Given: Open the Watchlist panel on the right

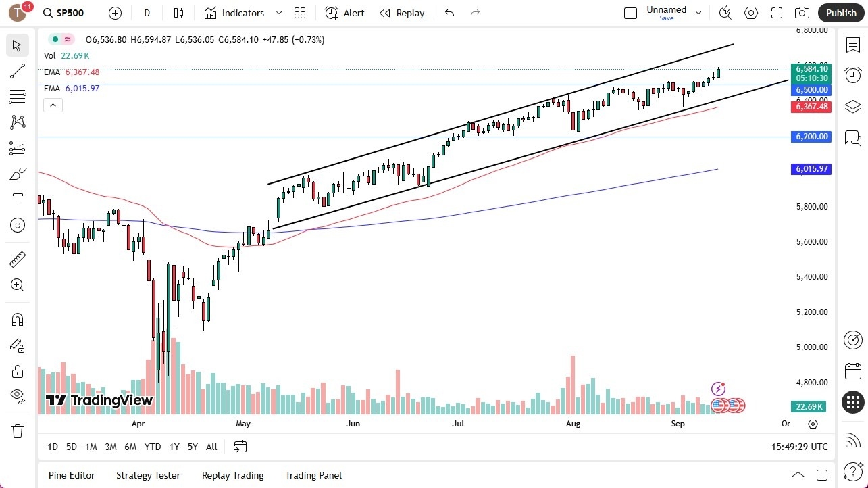Looking at the screenshot, I should pos(852,45).
